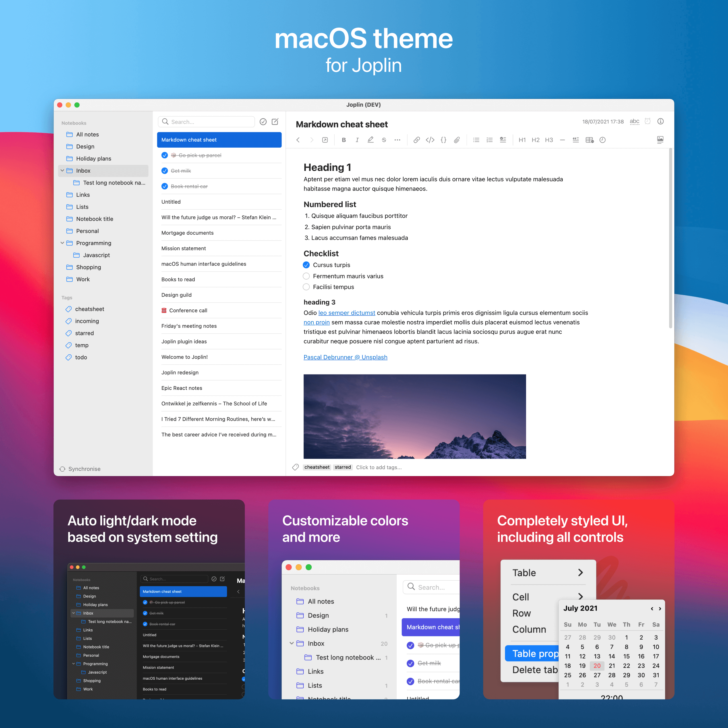Toggle editor layout icon at toolbar right
This screenshot has height=728, width=728.
(x=660, y=140)
